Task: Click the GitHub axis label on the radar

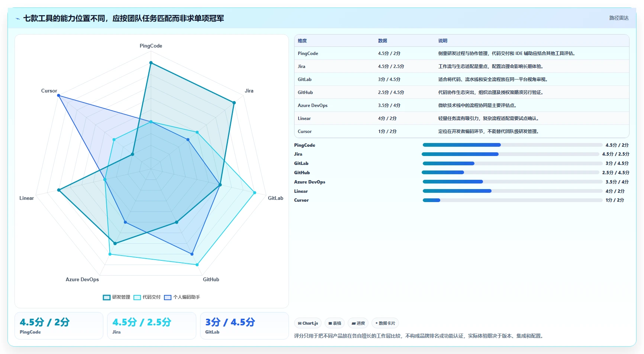Action: [211, 279]
